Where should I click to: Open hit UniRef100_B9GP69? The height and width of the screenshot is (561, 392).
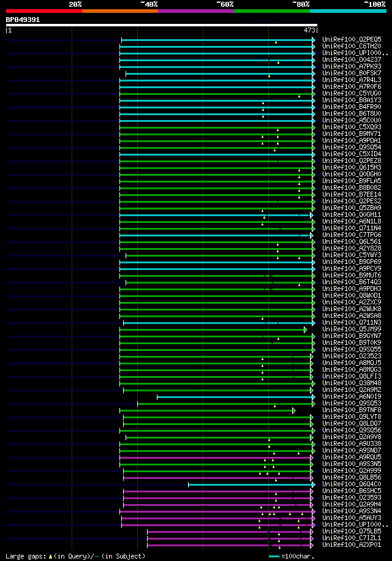(x=352, y=262)
